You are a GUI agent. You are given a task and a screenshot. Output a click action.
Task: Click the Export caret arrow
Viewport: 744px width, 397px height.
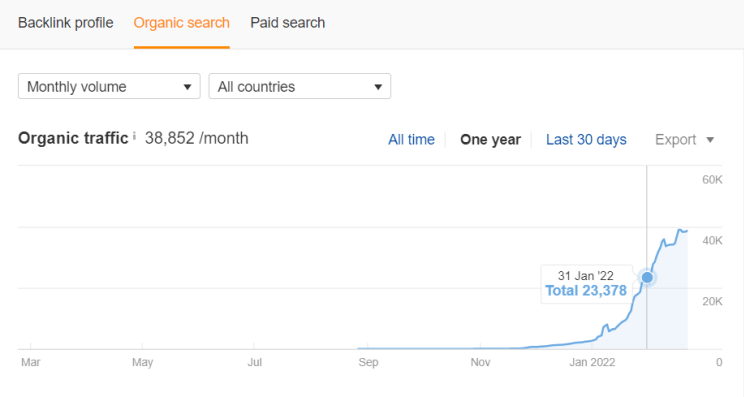click(x=710, y=140)
